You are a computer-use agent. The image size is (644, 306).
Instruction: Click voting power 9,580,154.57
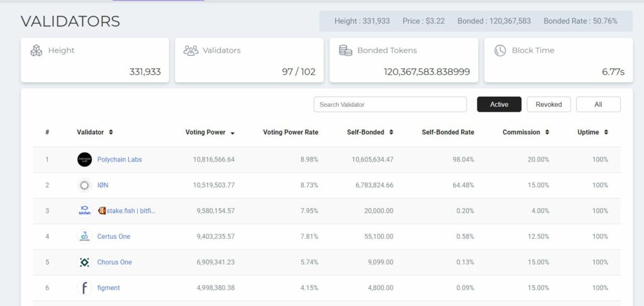[x=216, y=211]
